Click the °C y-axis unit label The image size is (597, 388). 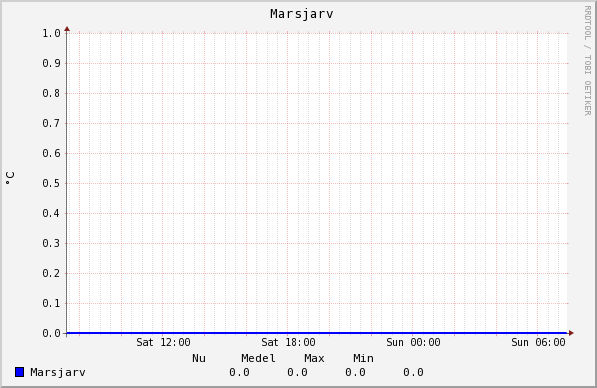pos(10,178)
